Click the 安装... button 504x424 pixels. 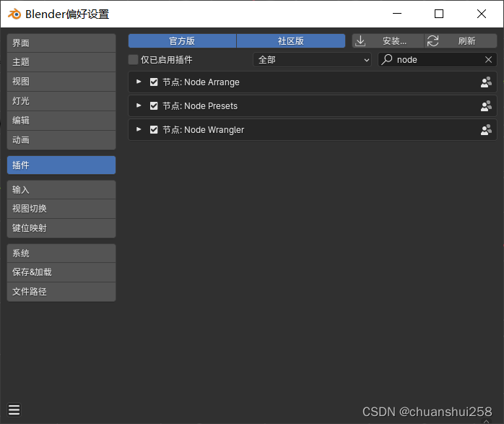(x=388, y=41)
